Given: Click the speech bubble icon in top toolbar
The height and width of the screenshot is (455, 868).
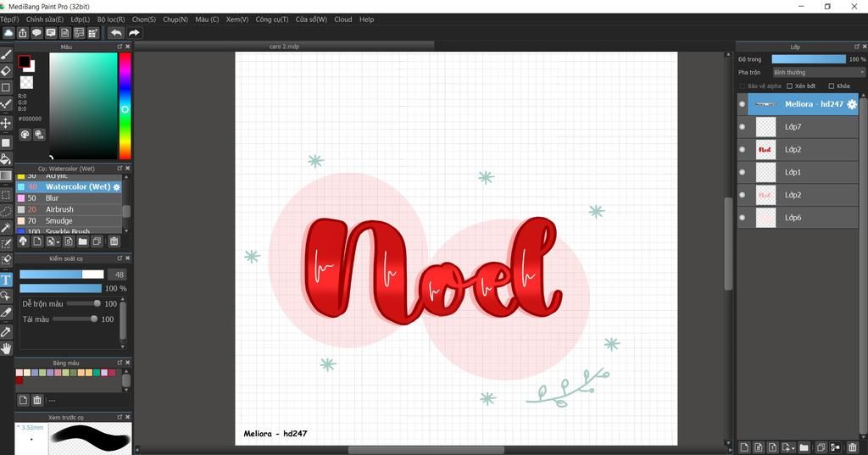Looking at the screenshot, I should (x=36, y=33).
